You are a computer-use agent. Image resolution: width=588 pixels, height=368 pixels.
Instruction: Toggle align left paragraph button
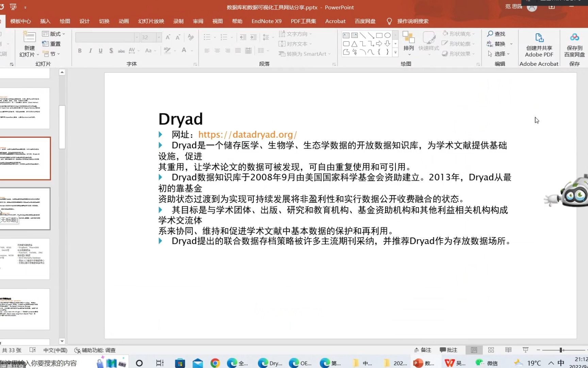(207, 51)
